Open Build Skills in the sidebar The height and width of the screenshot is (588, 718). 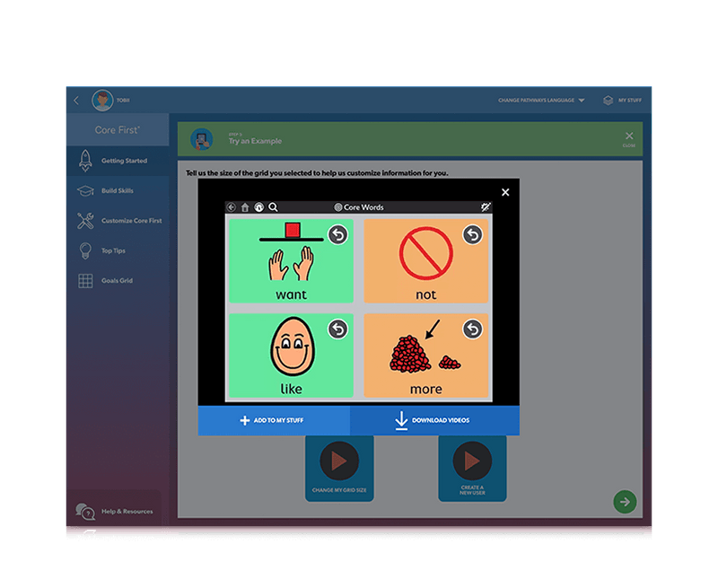[x=118, y=190]
